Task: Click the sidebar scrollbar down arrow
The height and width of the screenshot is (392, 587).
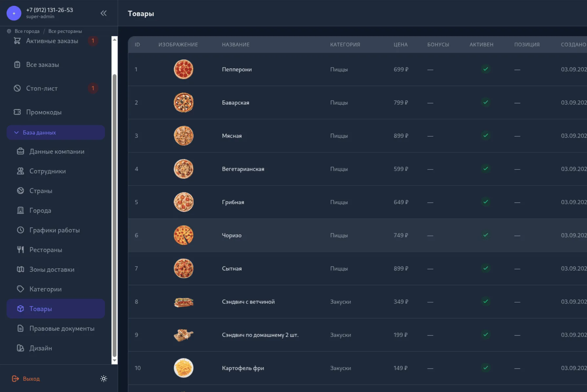Action: (114, 361)
